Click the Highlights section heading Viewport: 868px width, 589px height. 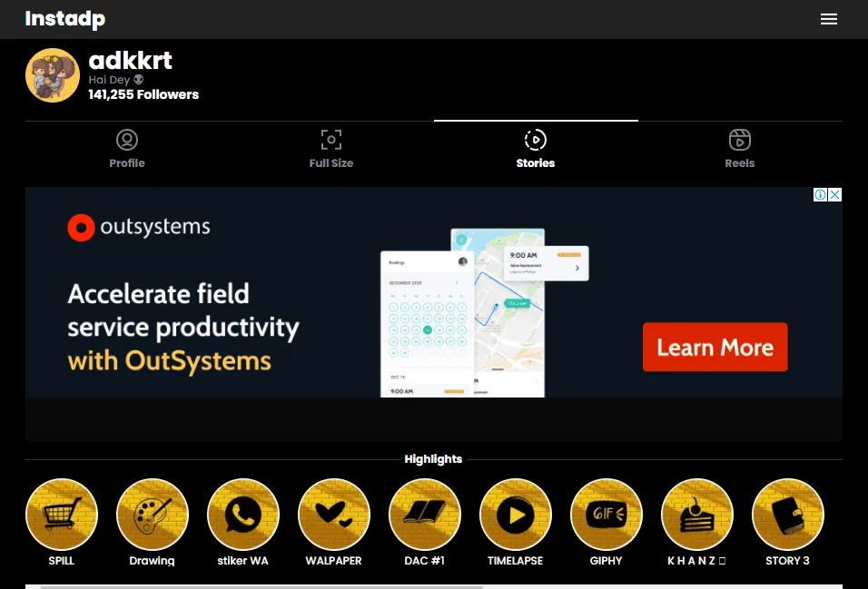point(433,459)
